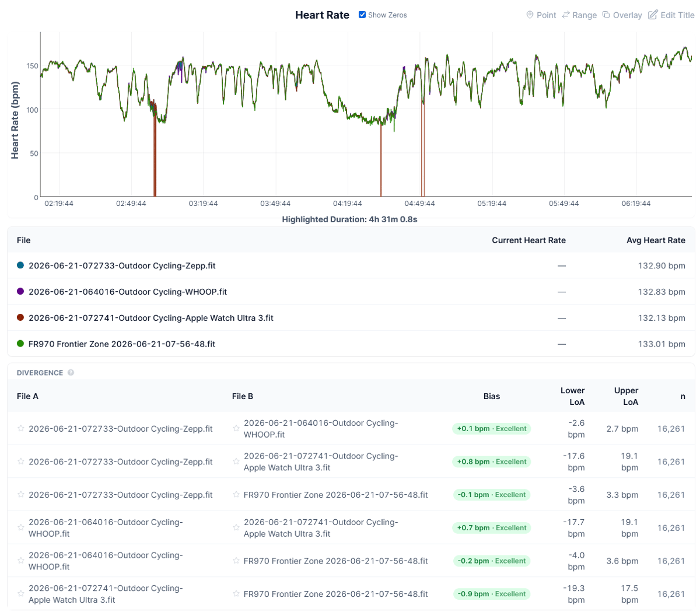Screen dimensions: 700x612
Task: Click Edit Title
Action: 671,15
